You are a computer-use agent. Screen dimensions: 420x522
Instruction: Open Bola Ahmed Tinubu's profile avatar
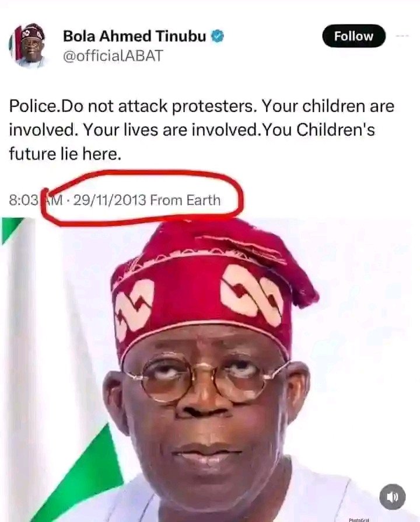coord(27,46)
